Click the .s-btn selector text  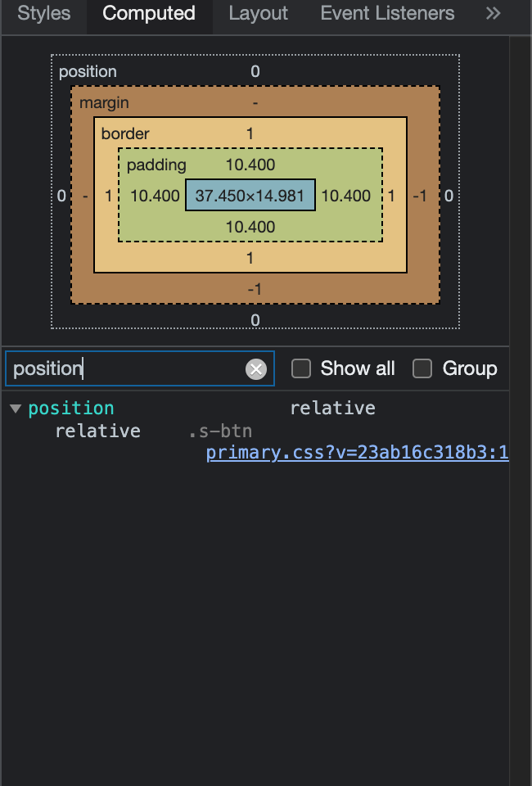click(x=220, y=431)
